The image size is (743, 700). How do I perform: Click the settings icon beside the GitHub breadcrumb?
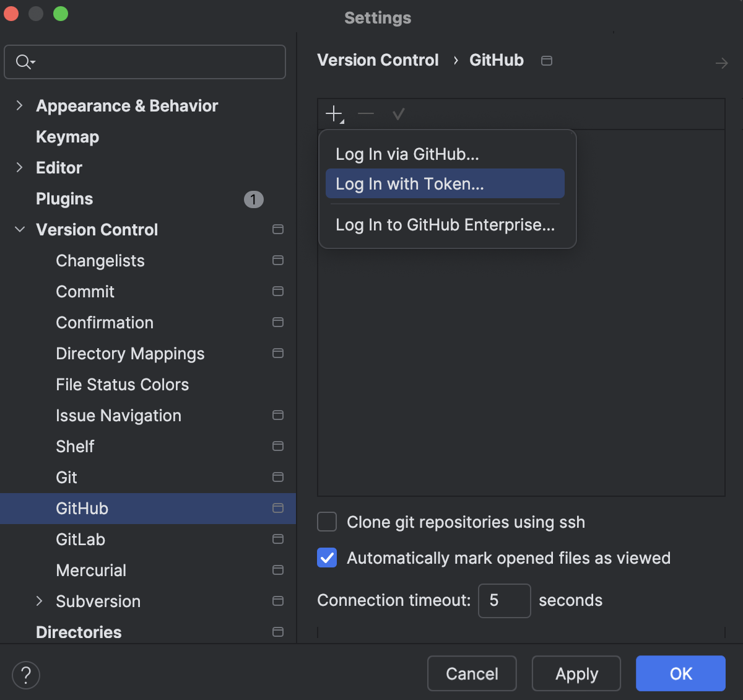click(546, 60)
